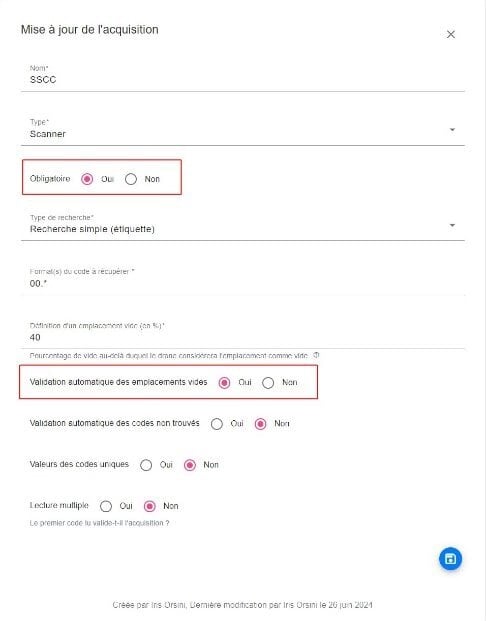The height and width of the screenshot is (621, 486).
Task: Click the blue floppy-disk save button
Action: point(450,559)
